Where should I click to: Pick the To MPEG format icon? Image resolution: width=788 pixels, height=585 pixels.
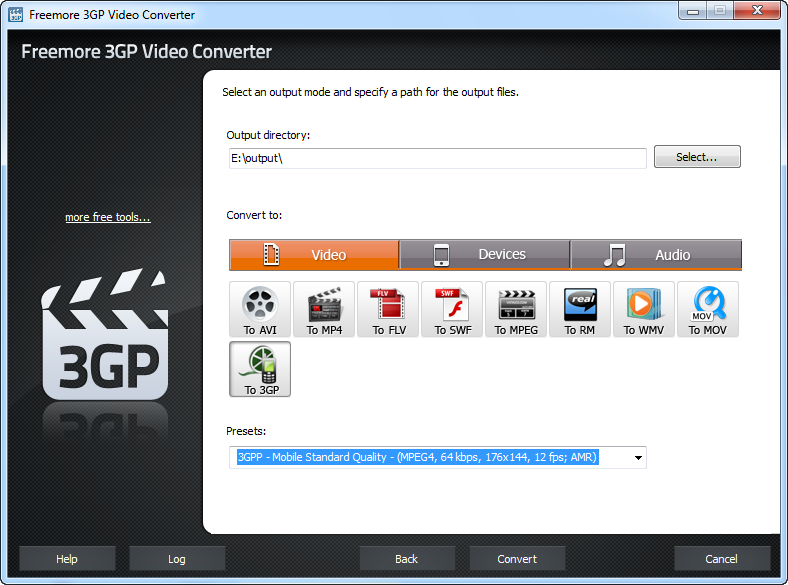[x=516, y=309]
